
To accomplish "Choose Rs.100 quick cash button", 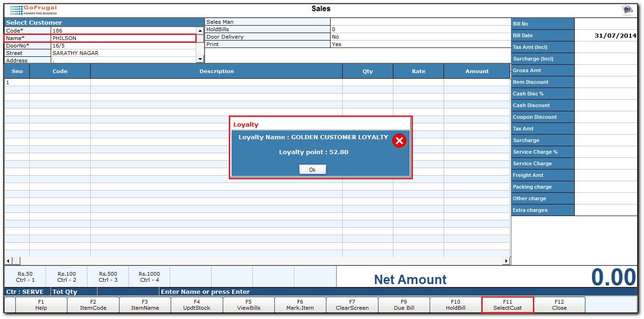I will (x=66, y=277).
